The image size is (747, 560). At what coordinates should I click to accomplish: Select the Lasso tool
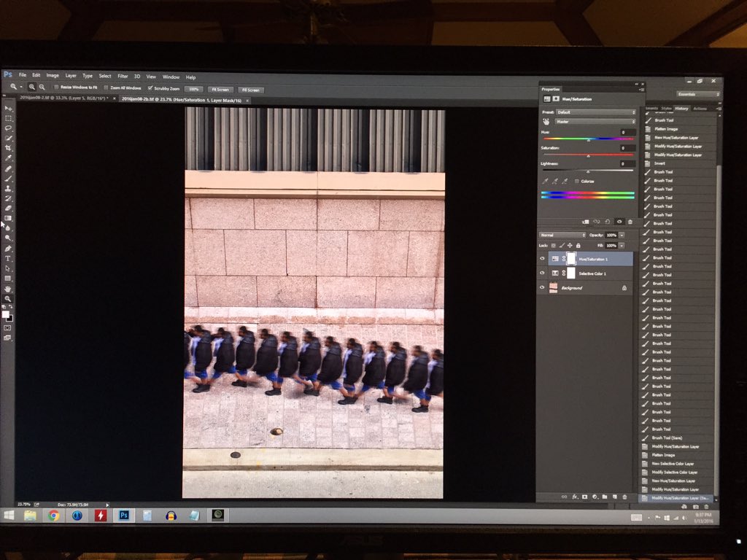pos(8,128)
